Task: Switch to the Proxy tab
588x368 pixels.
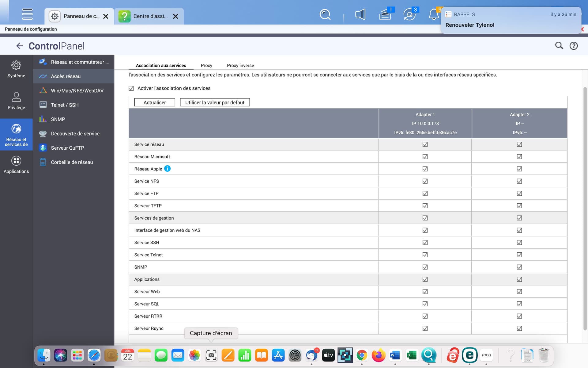Action: [x=206, y=65]
